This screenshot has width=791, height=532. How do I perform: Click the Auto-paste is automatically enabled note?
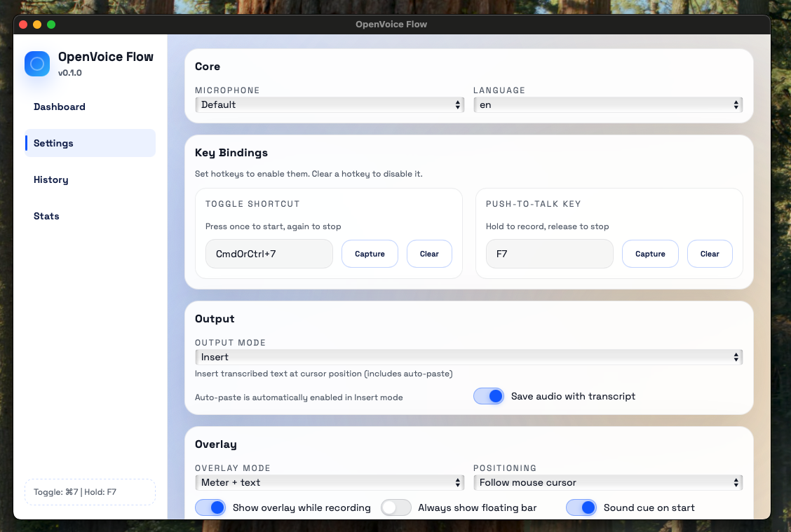point(299,397)
